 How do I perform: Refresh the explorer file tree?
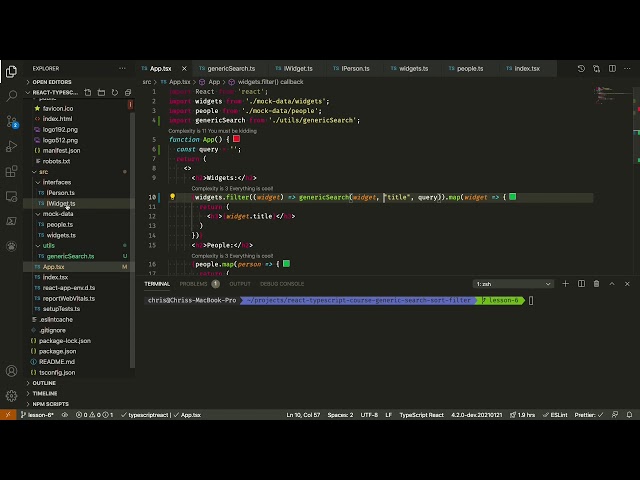click(x=115, y=93)
